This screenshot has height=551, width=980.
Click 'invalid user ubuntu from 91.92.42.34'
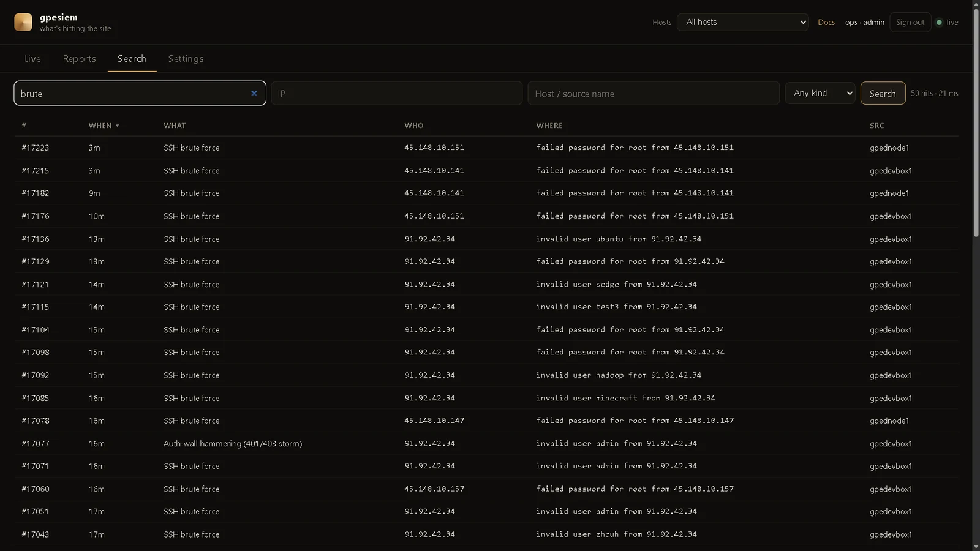click(x=619, y=239)
